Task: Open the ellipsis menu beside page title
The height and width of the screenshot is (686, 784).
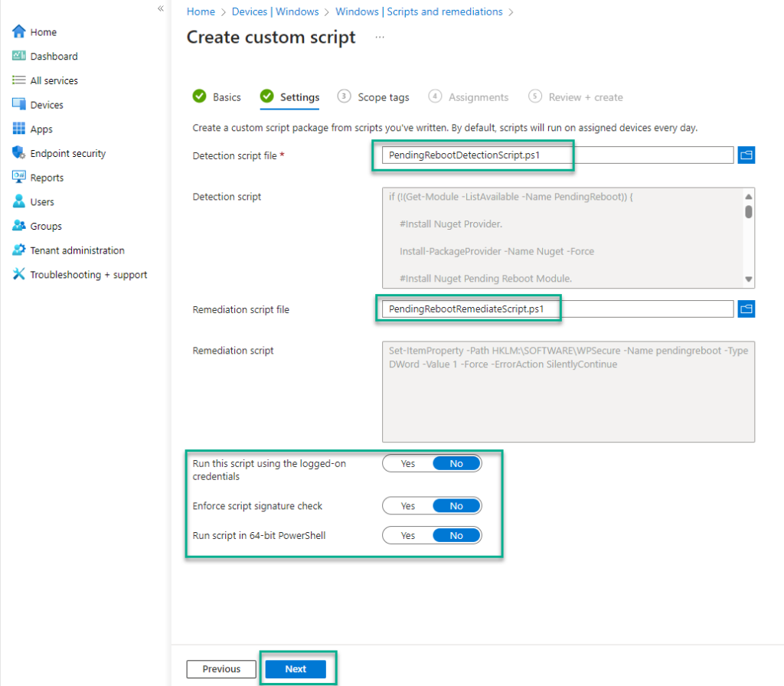Action: (380, 38)
